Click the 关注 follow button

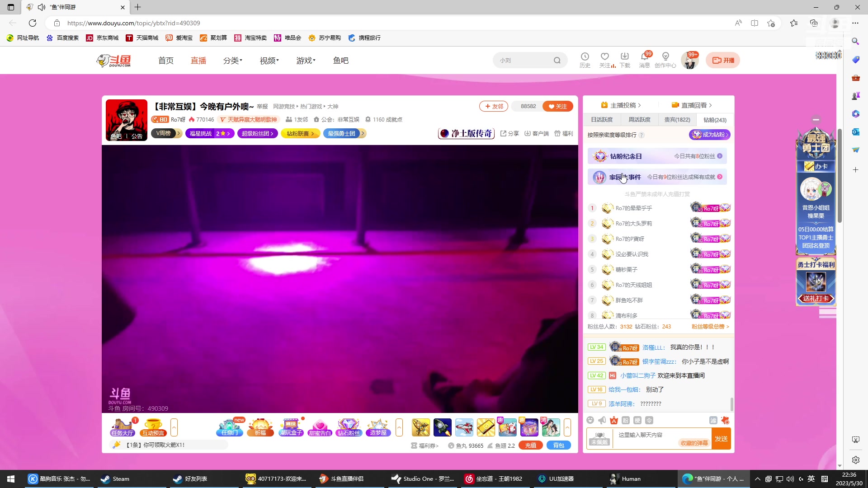(557, 106)
